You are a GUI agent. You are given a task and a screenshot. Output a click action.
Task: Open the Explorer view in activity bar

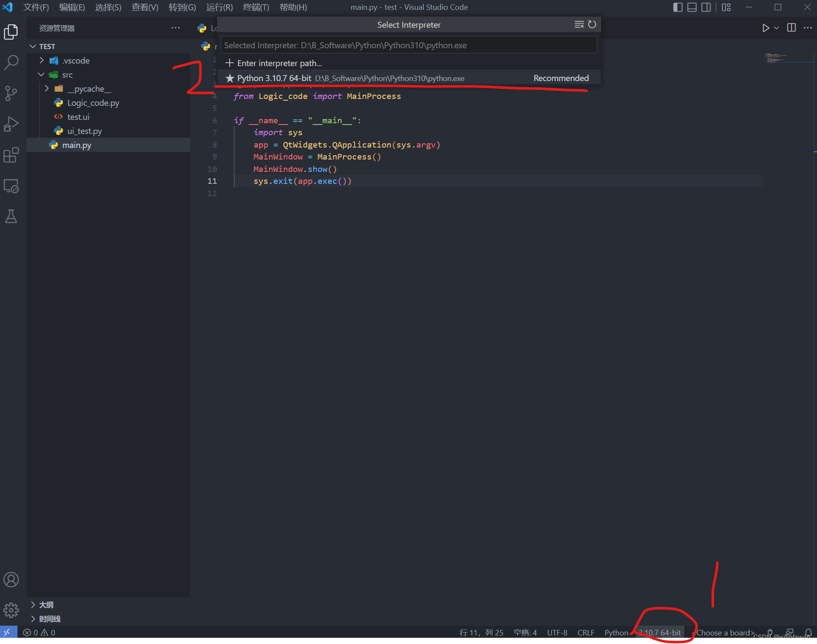coord(11,32)
